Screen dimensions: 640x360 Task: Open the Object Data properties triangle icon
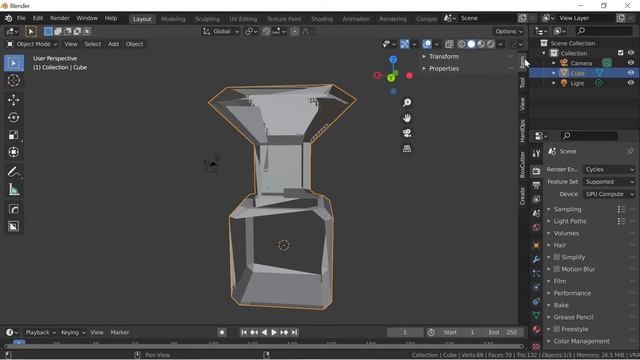point(536,315)
